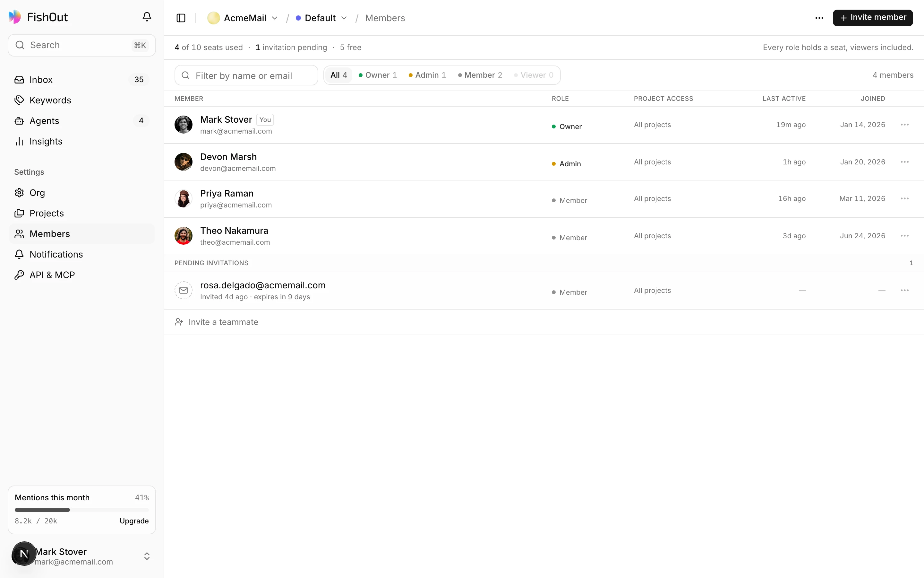Open row actions for Theo Nakamura
This screenshot has height=578, width=924.
click(904, 235)
